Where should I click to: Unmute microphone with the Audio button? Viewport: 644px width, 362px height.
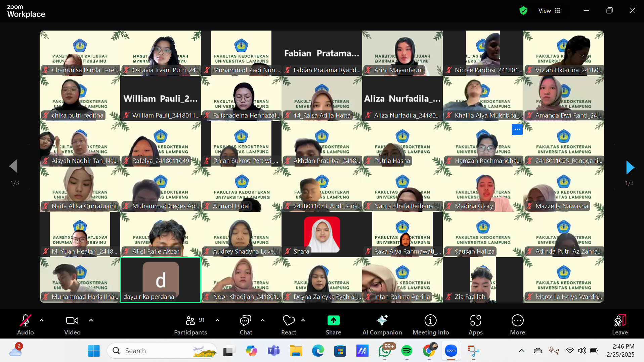tap(26, 324)
